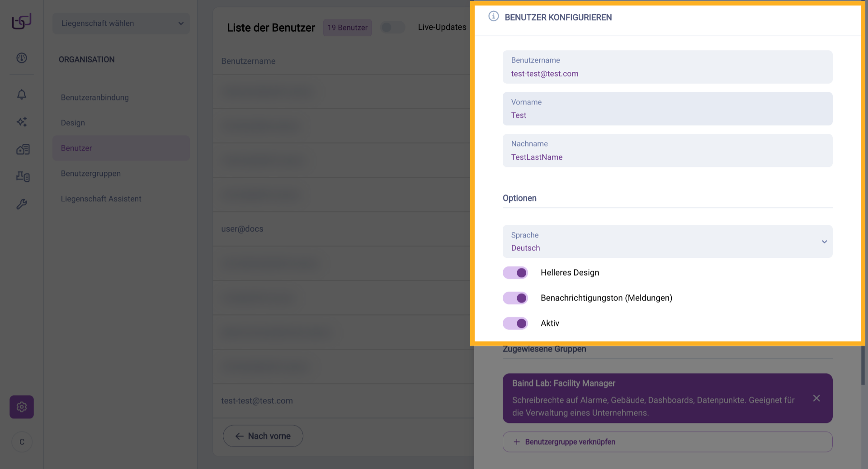868x469 pixels.
Task: Toggle the Helleres Design switch
Action: click(x=515, y=273)
